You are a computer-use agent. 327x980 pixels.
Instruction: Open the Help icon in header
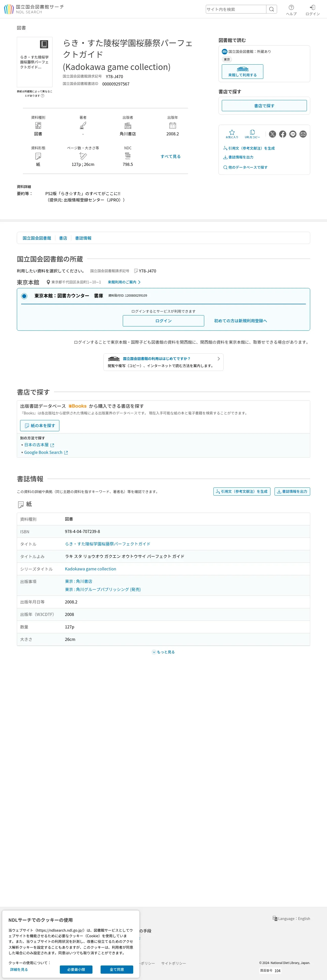[291, 10]
